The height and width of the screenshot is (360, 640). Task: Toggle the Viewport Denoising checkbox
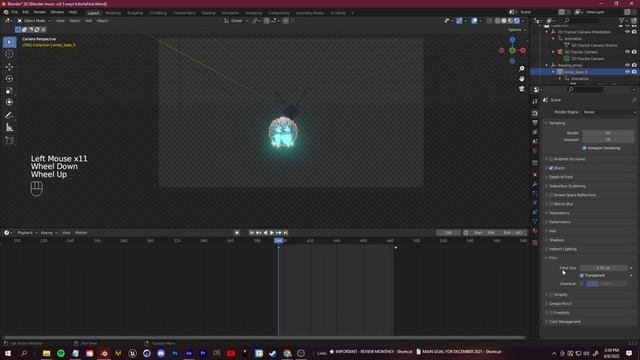(584, 148)
